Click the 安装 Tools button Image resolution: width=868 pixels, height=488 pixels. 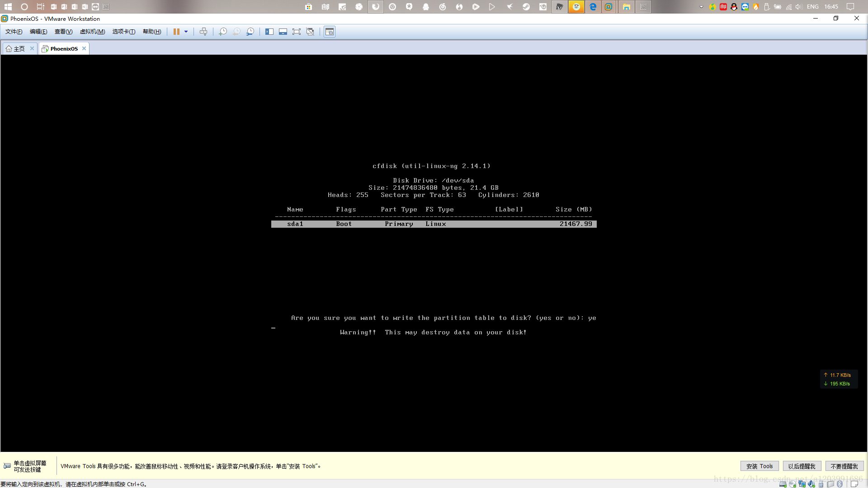click(x=759, y=466)
